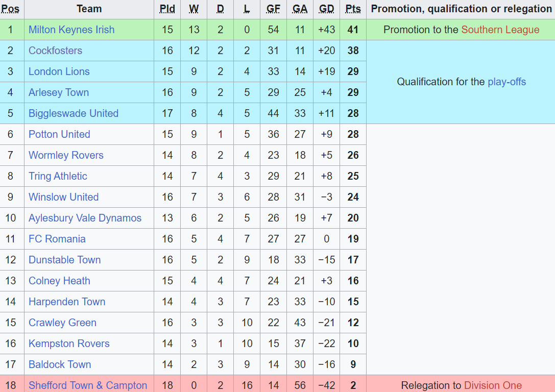Click the Pos column header abbreviation

click(x=10, y=9)
